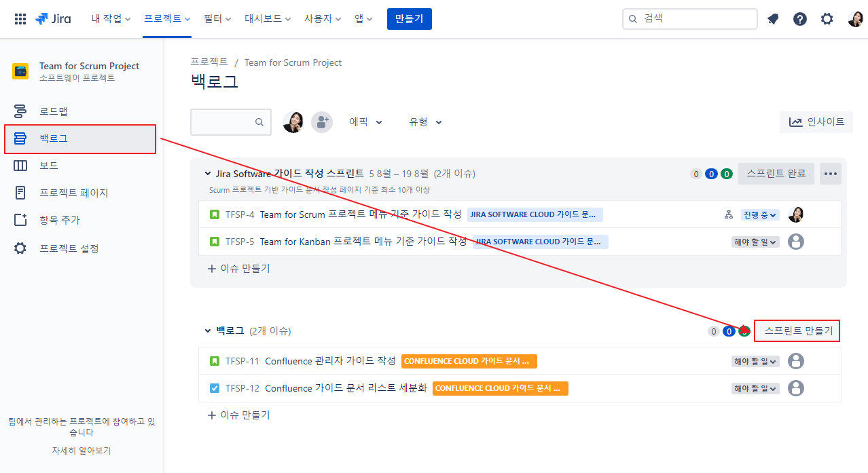This screenshot has height=473, width=868.
Task: Go to Jira home via the logo
Action: [53, 19]
